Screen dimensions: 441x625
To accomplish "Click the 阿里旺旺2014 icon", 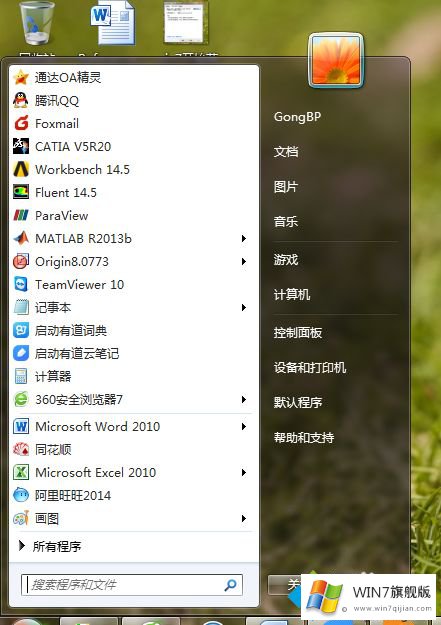I will click(21, 495).
